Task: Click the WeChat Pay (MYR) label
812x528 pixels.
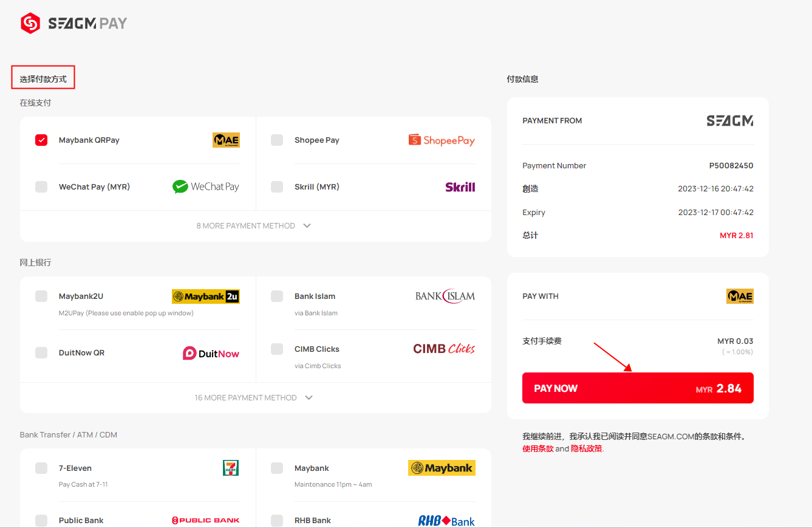Action: [x=95, y=187]
